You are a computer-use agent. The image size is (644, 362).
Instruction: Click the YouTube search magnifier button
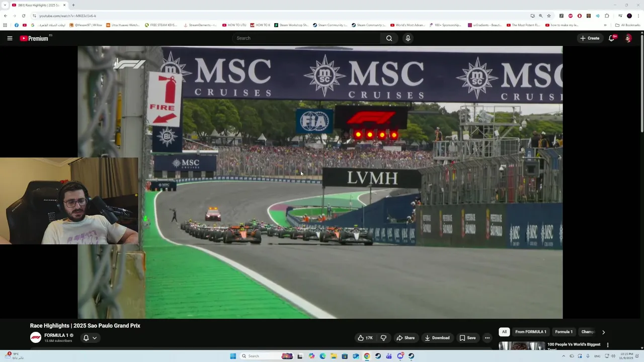point(389,38)
